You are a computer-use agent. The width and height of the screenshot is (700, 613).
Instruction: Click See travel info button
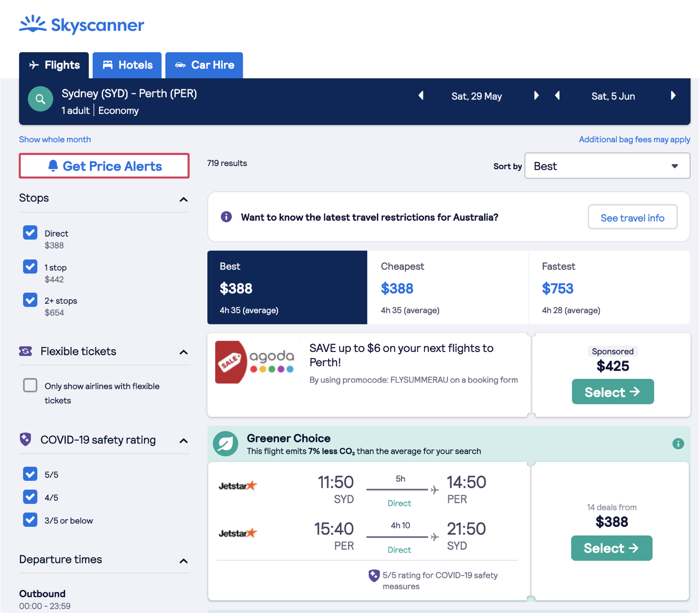click(632, 217)
